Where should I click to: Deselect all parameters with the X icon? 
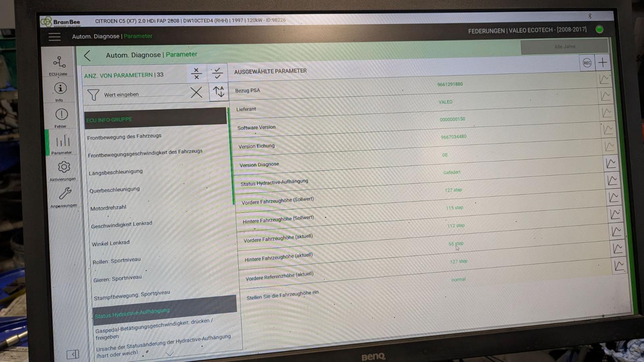click(196, 74)
